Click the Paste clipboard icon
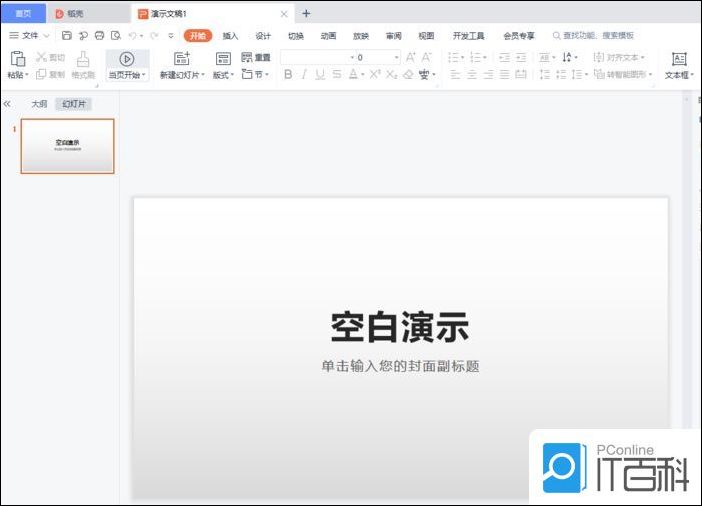Screen dimensions: 702x506 (17, 59)
